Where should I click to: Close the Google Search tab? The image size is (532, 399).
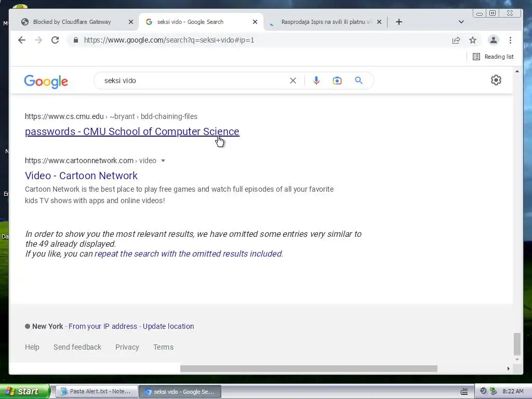tap(255, 22)
